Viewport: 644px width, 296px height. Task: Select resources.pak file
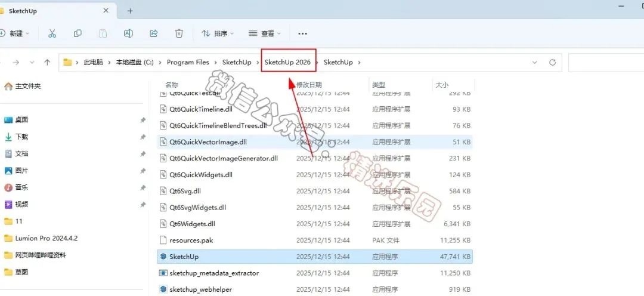(x=315, y=240)
